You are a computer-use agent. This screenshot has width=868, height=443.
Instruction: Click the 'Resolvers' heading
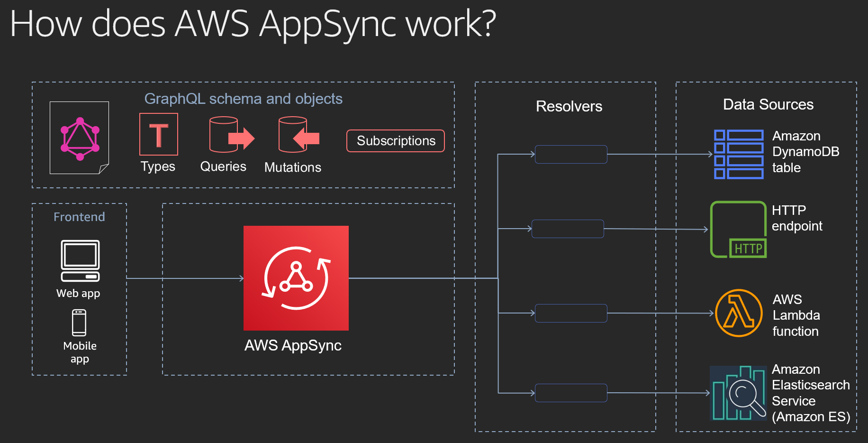coord(569,106)
